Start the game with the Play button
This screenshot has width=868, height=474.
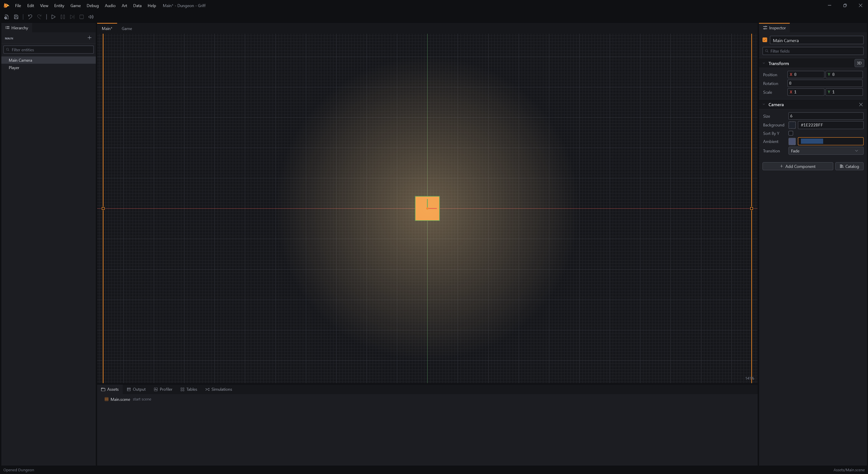pos(53,17)
